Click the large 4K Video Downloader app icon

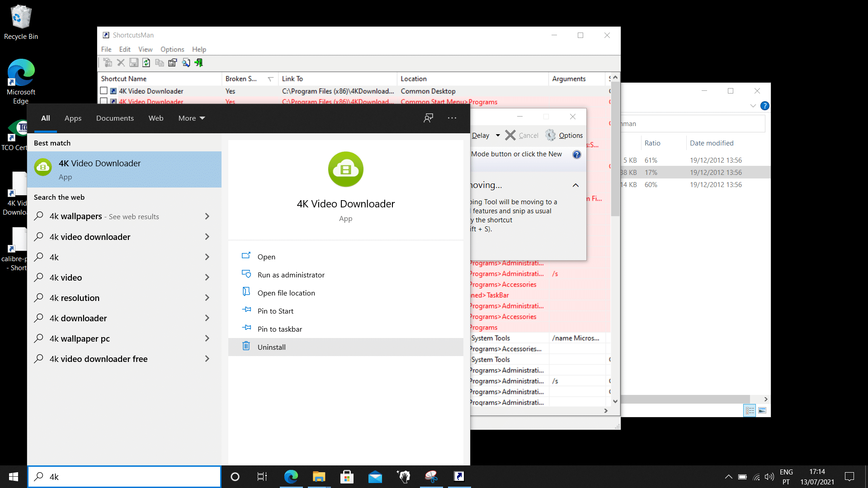pyautogui.click(x=346, y=169)
